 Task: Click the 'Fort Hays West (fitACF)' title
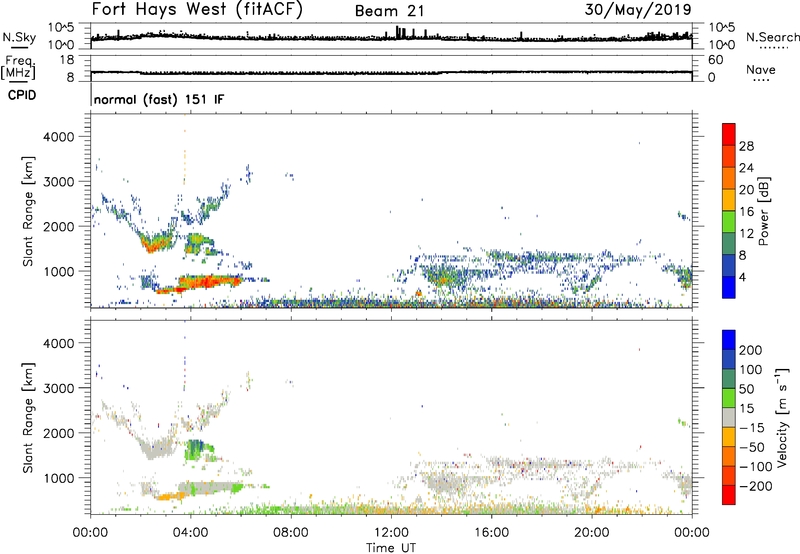coord(197,9)
